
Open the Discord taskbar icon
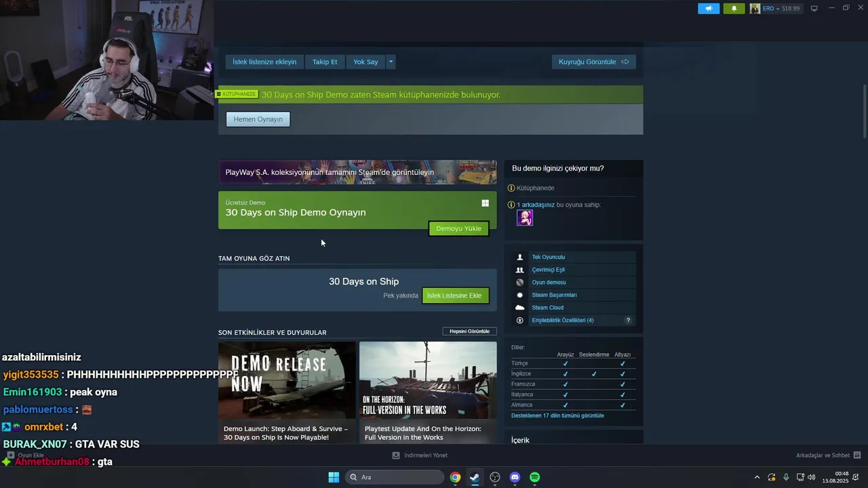pyautogui.click(x=515, y=477)
